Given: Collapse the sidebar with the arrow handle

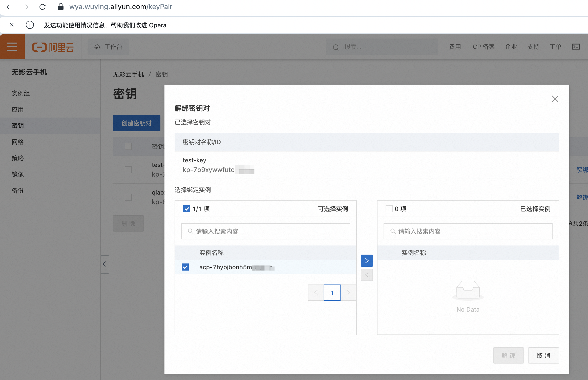Looking at the screenshot, I should click(x=104, y=264).
